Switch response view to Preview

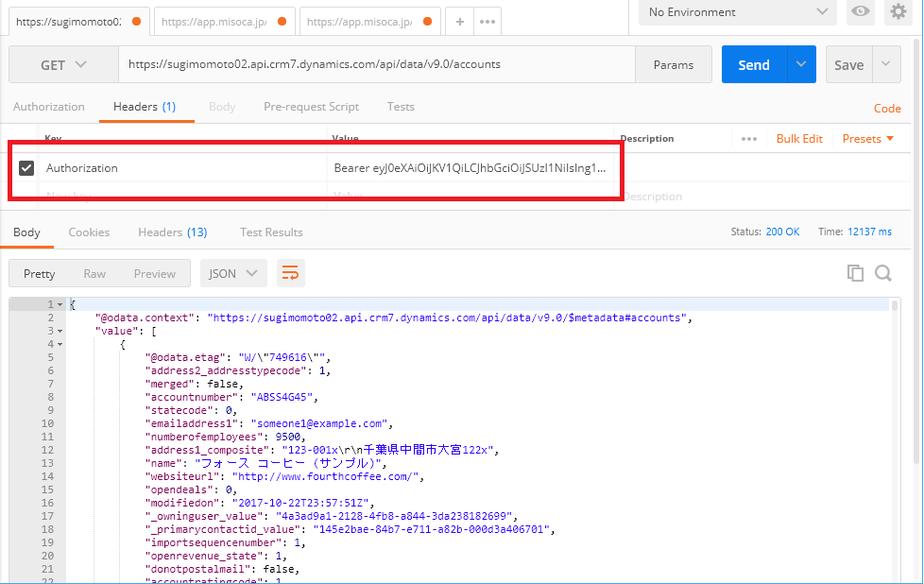(x=154, y=273)
